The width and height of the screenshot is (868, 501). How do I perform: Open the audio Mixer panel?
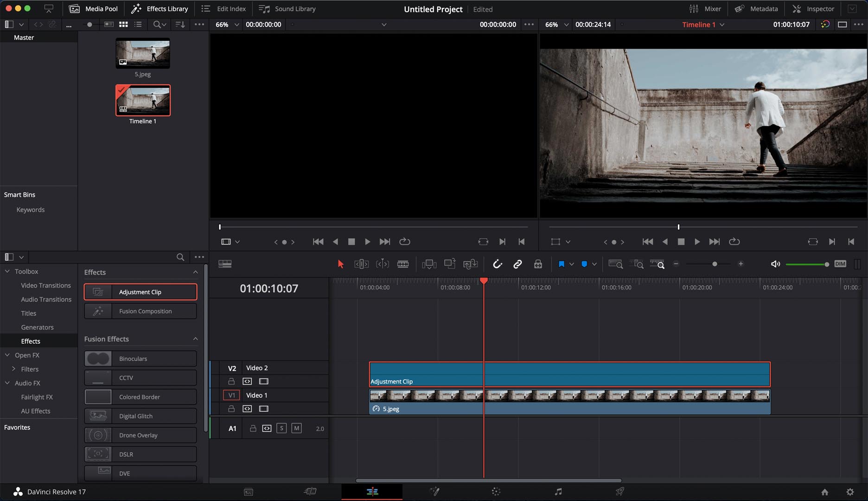705,9
